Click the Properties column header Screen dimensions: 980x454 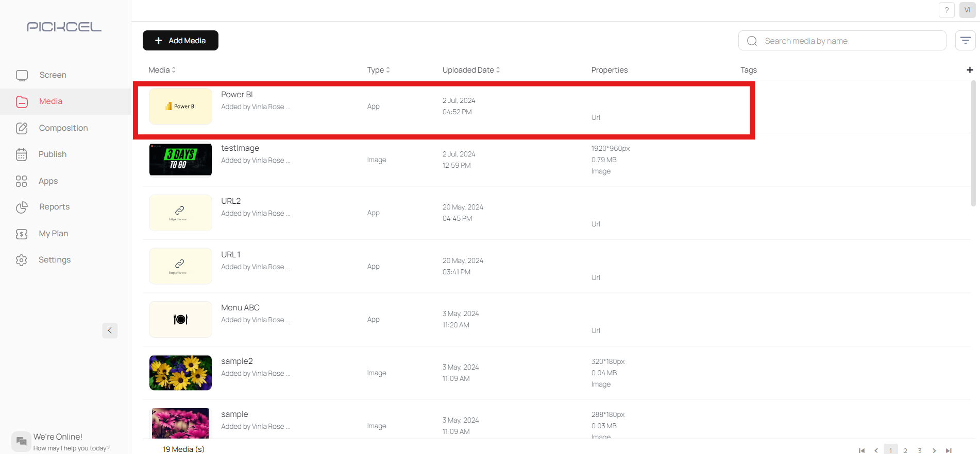click(610, 70)
